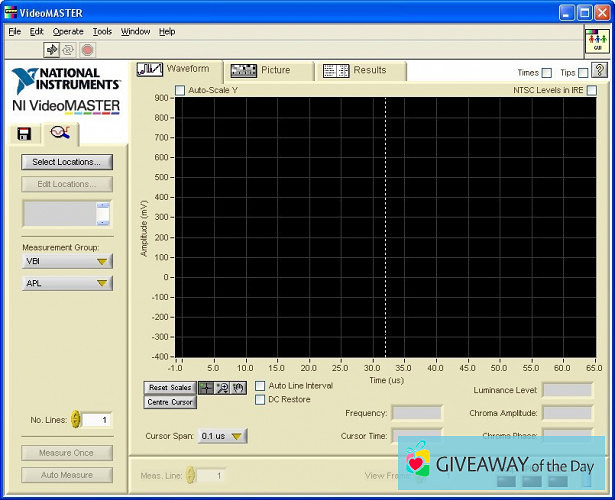The image size is (615, 500).
Task: Click the Run arrow toolbar icon
Action: (x=52, y=49)
